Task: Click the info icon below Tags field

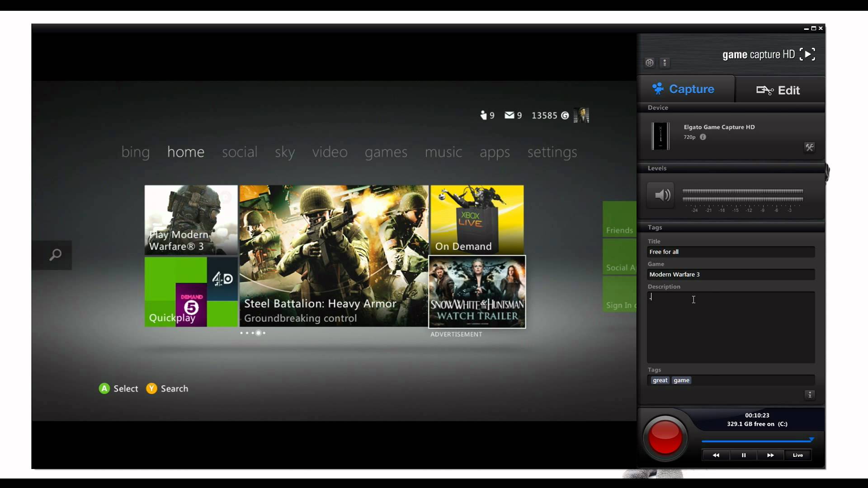Action: click(x=810, y=395)
